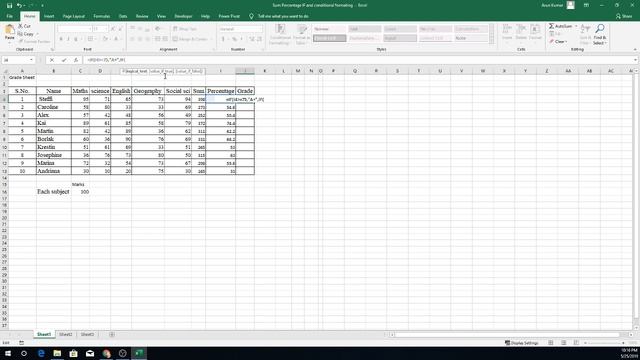Open Sort & Filter
640x360 pixels.
[585, 34]
